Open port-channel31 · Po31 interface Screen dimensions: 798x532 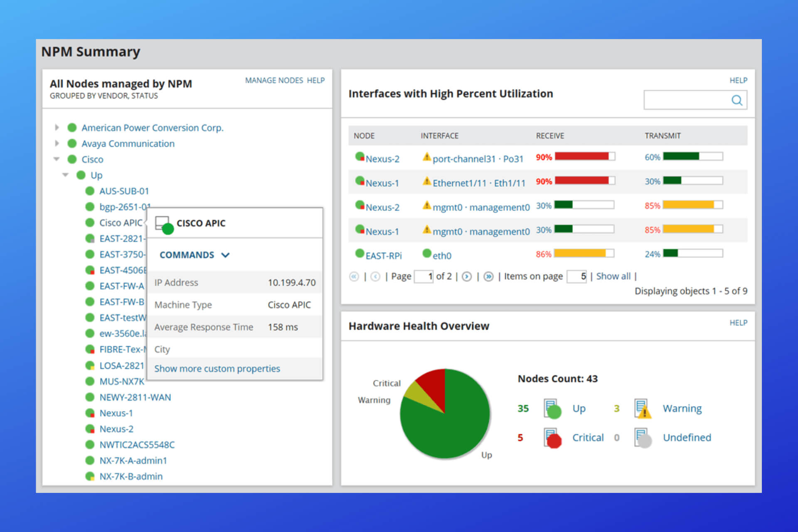click(478, 159)
